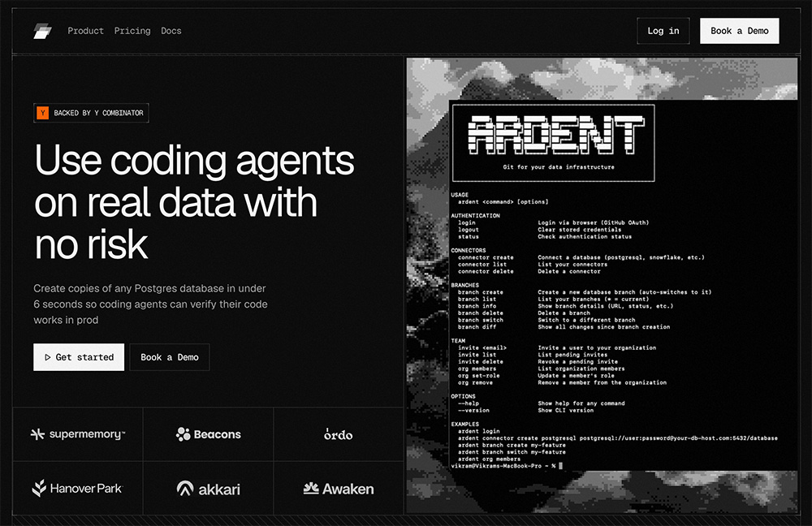Click 'ardent connector create postgresql' example line
The image size is (812, 526).
coord(618,438)
